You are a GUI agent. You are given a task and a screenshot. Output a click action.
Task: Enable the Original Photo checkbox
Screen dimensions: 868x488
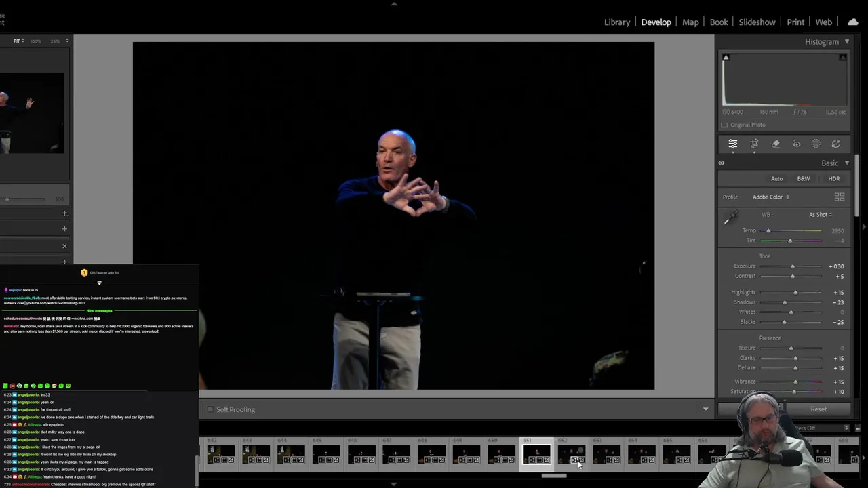pos(724,125)
